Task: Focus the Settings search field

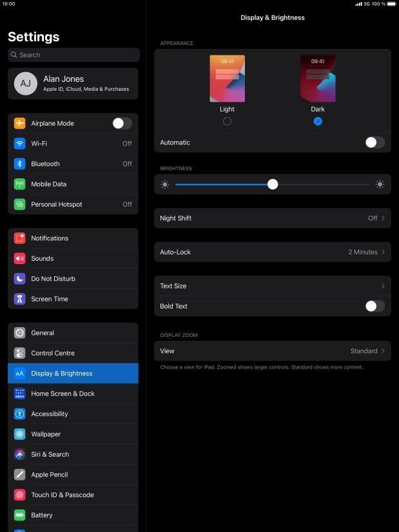Action: 73,55
